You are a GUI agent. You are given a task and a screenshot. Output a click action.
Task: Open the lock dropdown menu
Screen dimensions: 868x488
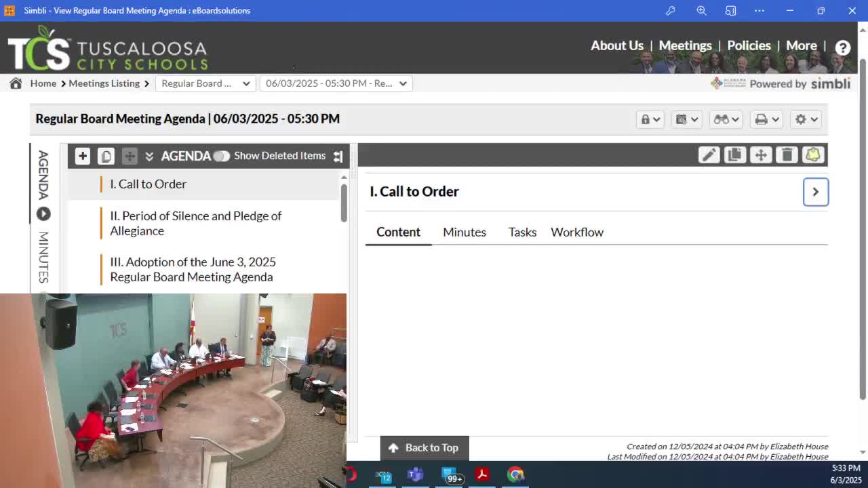click(650, 119)
